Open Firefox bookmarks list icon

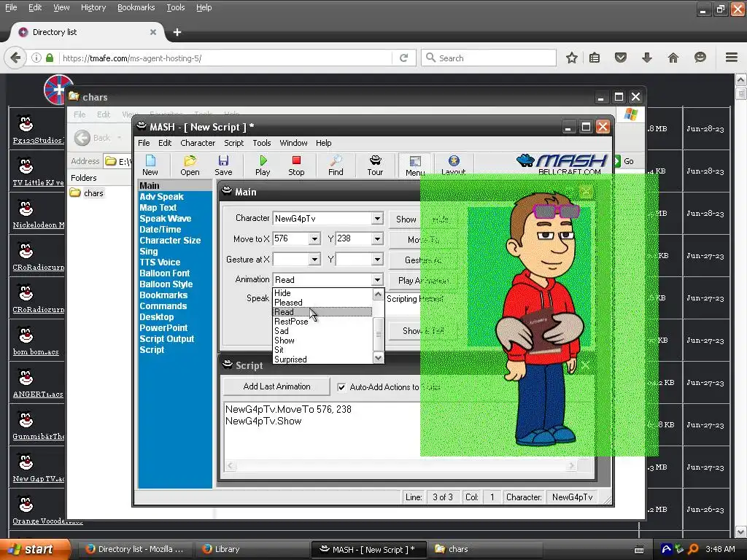[x=595, y=58]
